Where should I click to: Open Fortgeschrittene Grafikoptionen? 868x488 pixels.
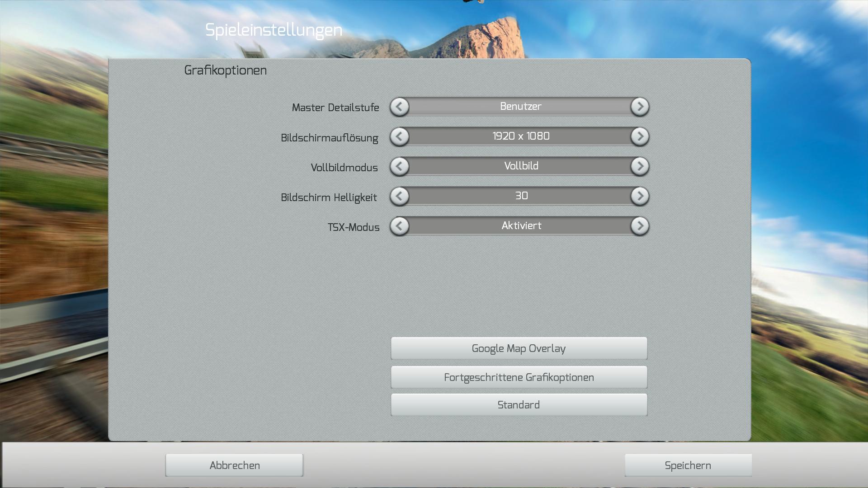519,377
